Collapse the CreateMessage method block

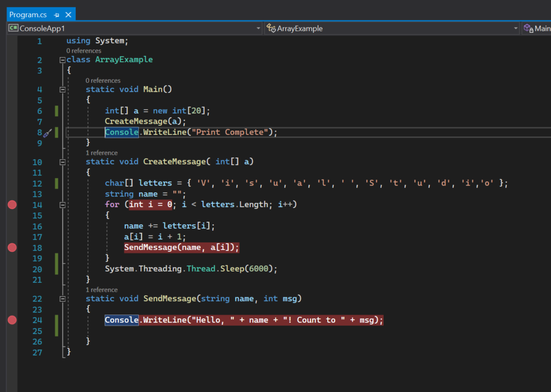(62, 162)
